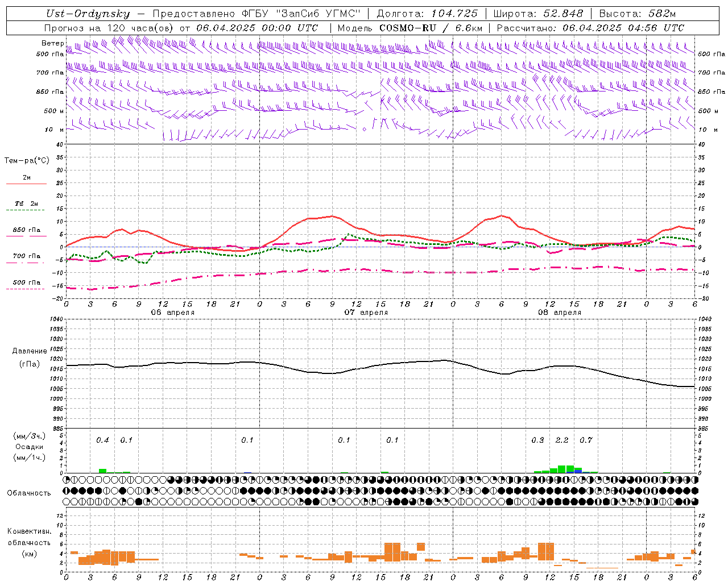Select the '2.2' three-hour precipitation value
This screenshot has height=582, width=728.
click(x=562, y=440)
